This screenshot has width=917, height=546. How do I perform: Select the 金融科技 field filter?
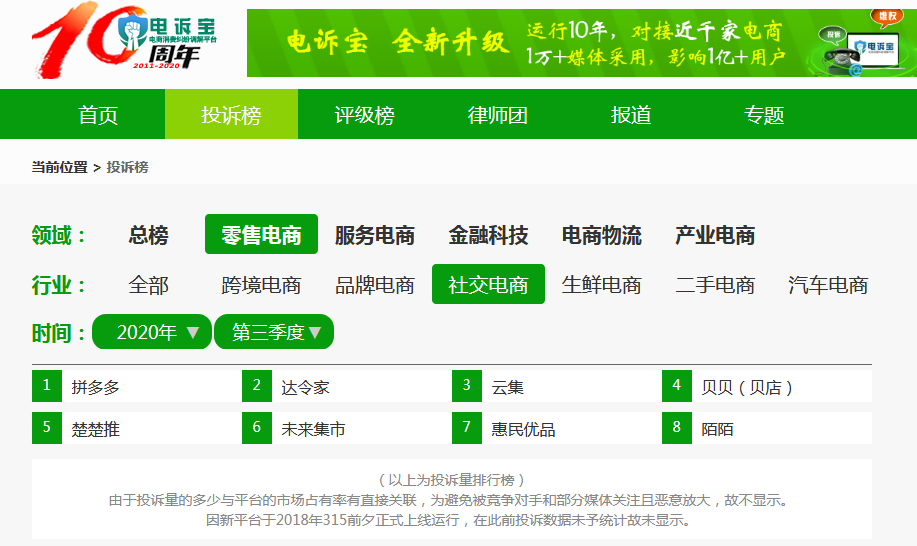pos(488,234)
